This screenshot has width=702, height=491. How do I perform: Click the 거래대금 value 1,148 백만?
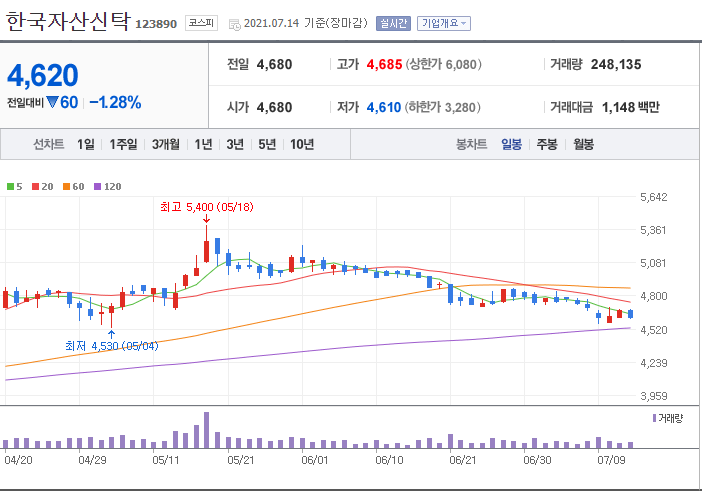(x=630, y=107)
